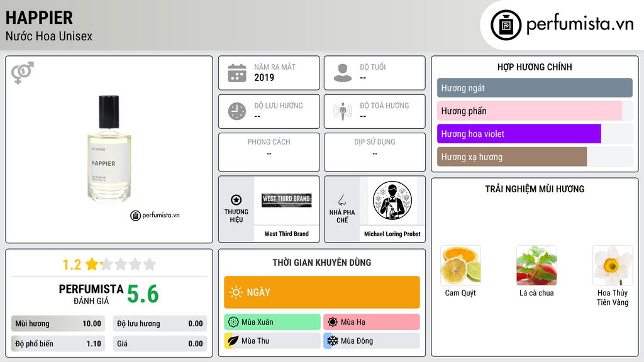Click the Độ phổ biến 1.10 score
Viewport: 644px width, 362px height.
coord(58,344)
